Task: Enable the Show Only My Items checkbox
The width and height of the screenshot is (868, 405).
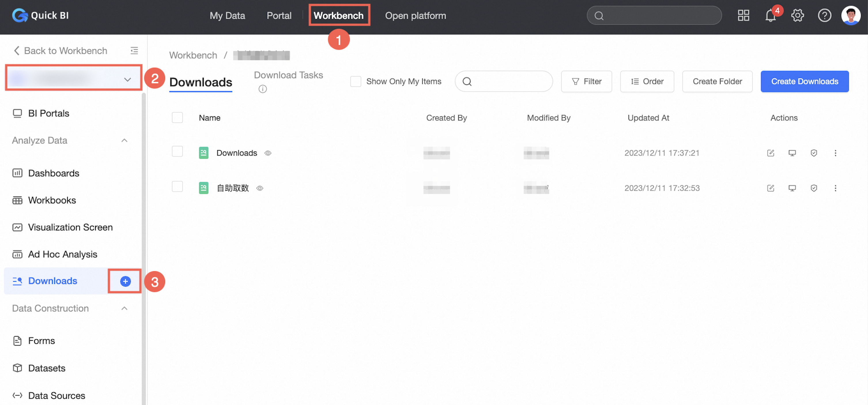Action: [356, 81]
